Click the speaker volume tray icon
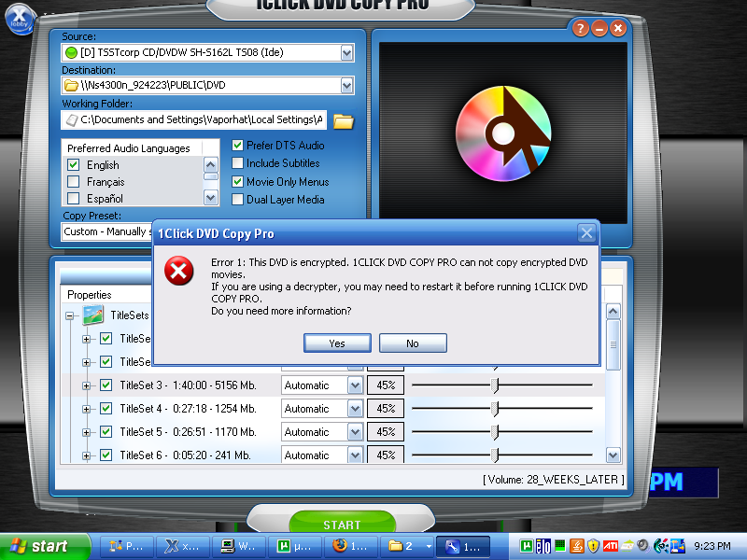Image resolution: width=747 pixels, height=560 pixels. point(643,546)
